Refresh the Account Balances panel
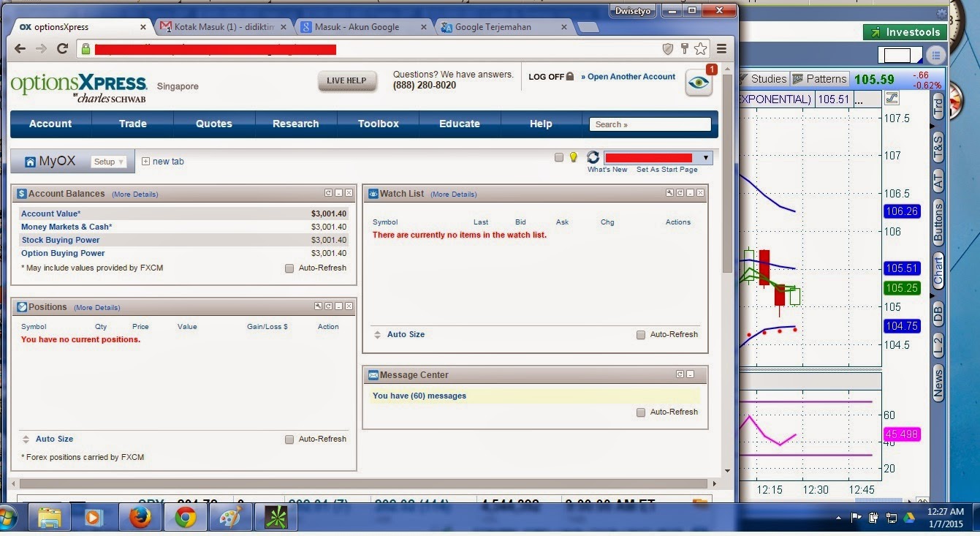The image size is (980, 536). tap(328, 193)
